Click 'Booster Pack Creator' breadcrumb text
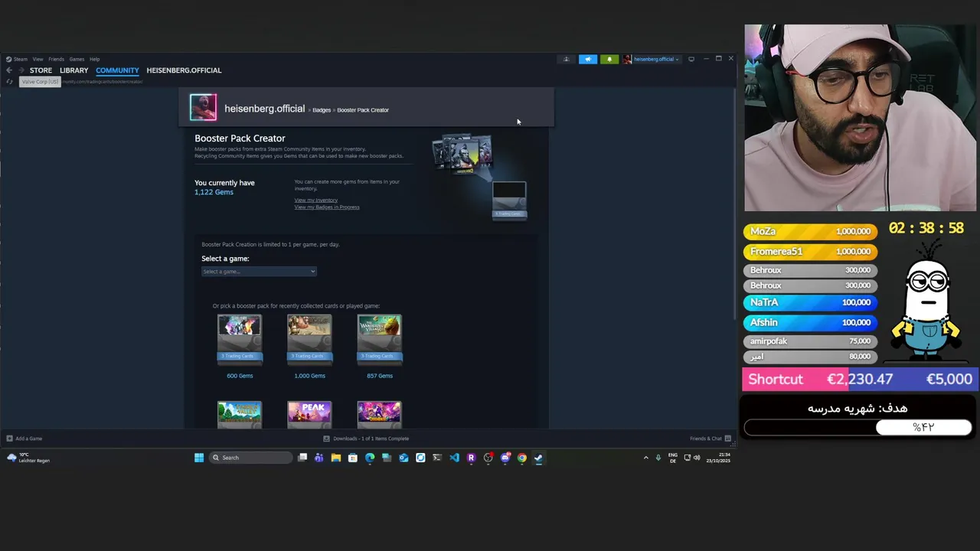This screenshot has height=551, width=980. pyautogui.click(x=363, y=110)
